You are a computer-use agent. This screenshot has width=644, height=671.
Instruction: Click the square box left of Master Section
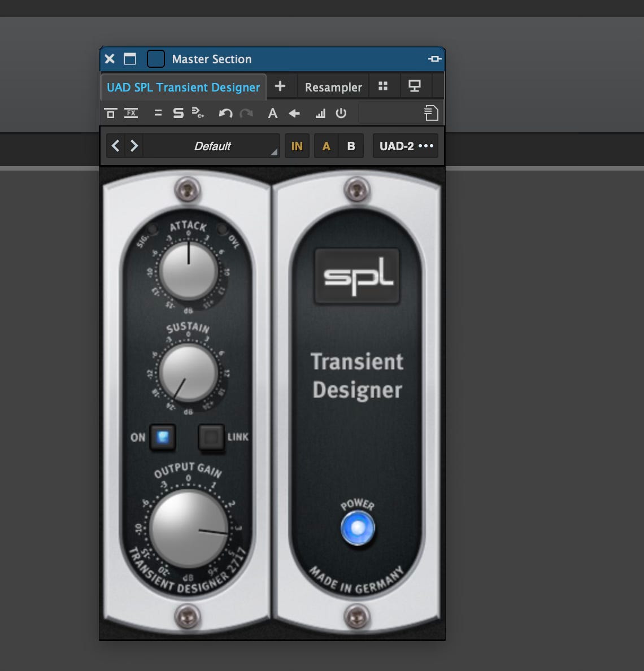pos(156,59)
